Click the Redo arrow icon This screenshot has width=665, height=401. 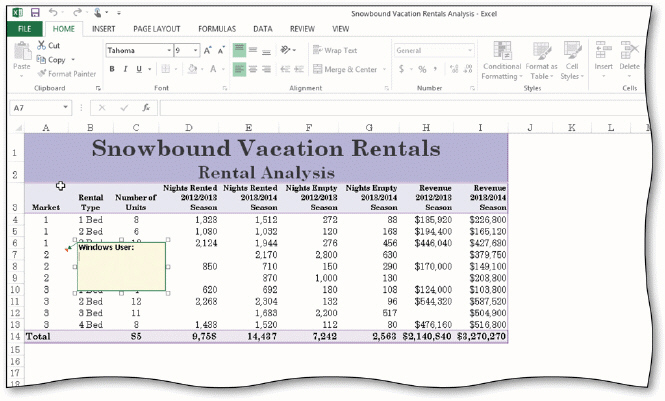tap(77, 13)
